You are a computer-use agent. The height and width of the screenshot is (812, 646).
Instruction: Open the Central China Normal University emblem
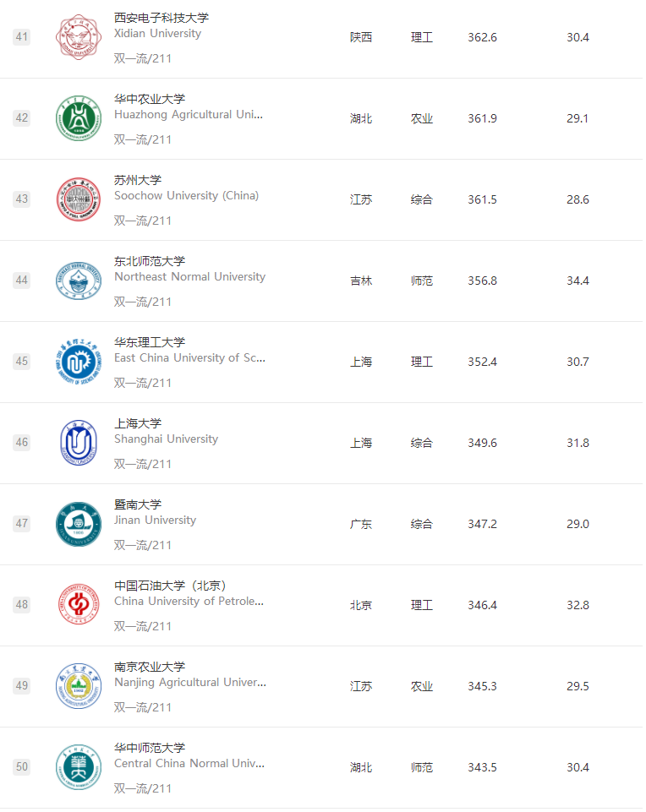78,767
